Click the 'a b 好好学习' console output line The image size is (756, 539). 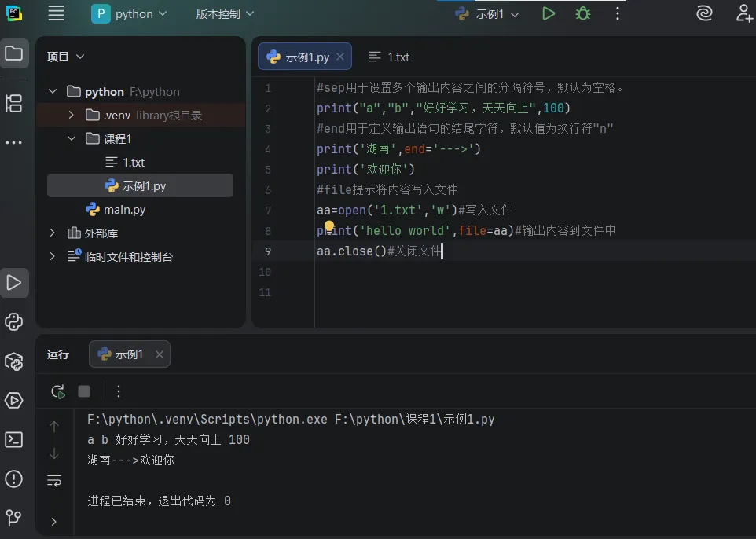click(168, 440)
